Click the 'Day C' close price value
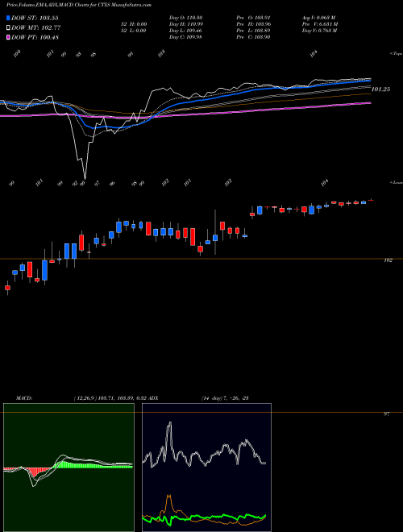403x532 pixels. [185, 37]
